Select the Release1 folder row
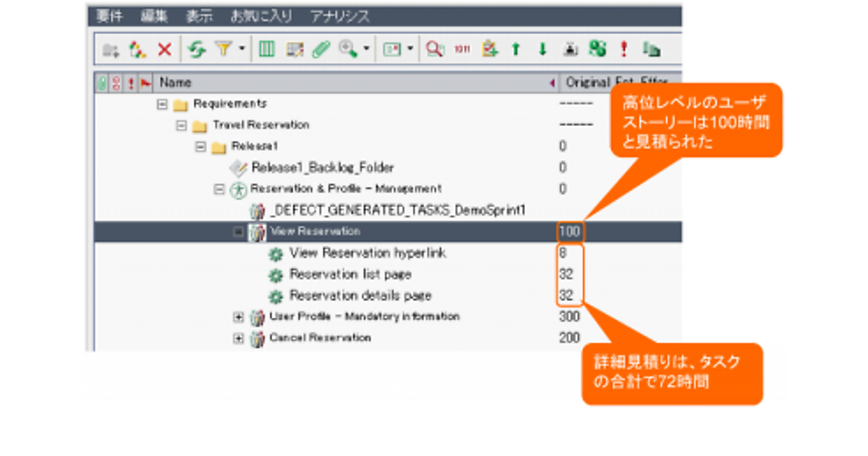The width and height of the screenshot is (868, 456). coord(254,147)
